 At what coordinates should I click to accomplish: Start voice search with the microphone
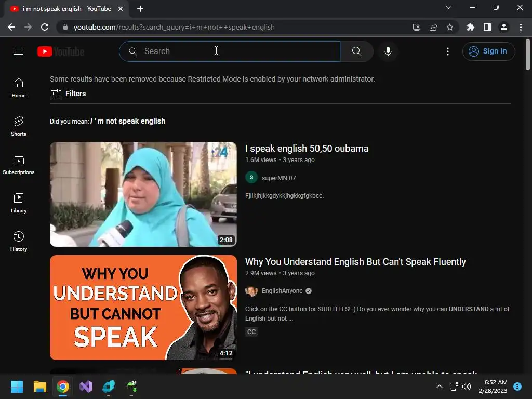(388, 51)
